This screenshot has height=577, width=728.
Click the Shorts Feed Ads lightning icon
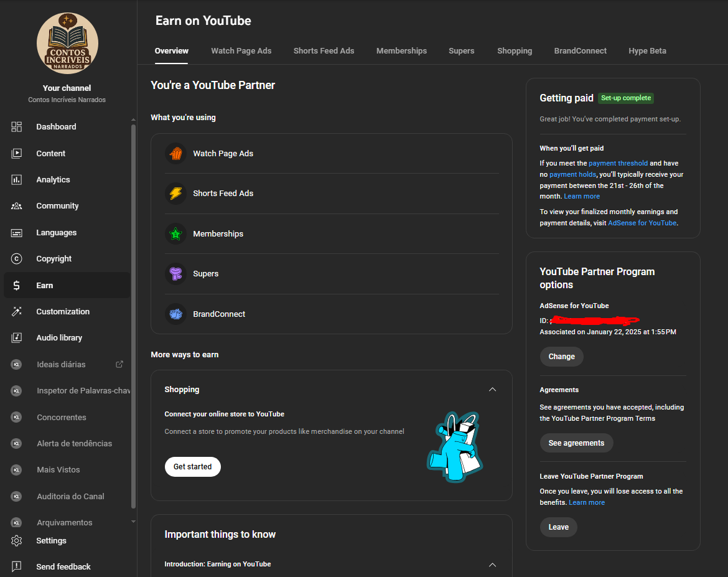click(176, 194)
